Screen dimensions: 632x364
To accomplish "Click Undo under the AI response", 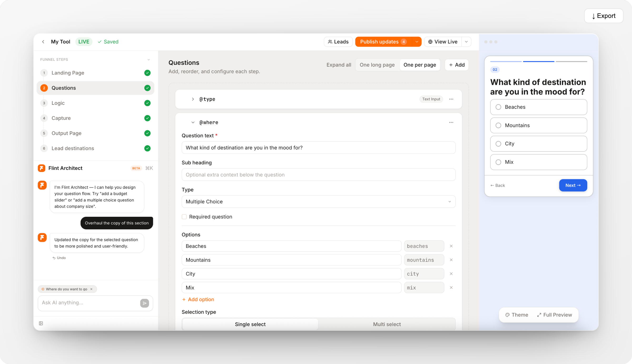I will pos(59,258).
